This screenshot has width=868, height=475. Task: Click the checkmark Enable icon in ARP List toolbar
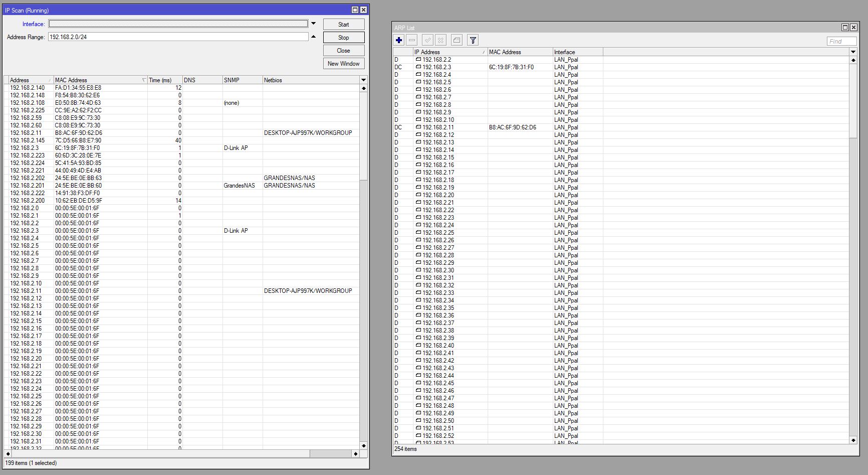tap(427, 40)
